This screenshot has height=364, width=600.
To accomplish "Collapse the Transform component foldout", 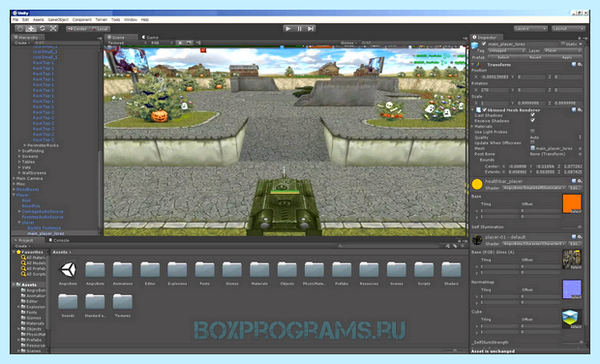I will tap(474, 65).
